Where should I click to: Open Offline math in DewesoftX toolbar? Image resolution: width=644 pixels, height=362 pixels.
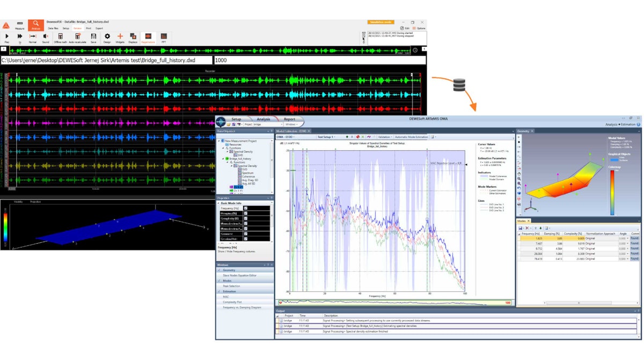(x=61, y=37)
